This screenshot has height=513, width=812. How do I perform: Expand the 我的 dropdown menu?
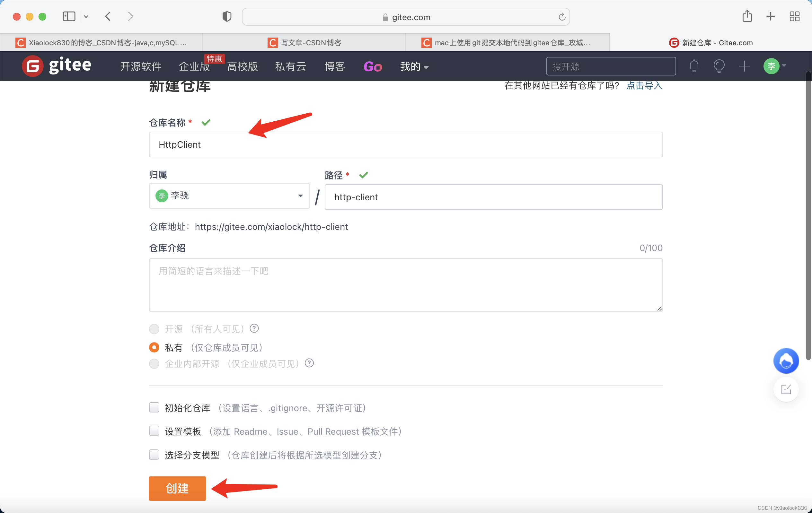coord(414,66)
